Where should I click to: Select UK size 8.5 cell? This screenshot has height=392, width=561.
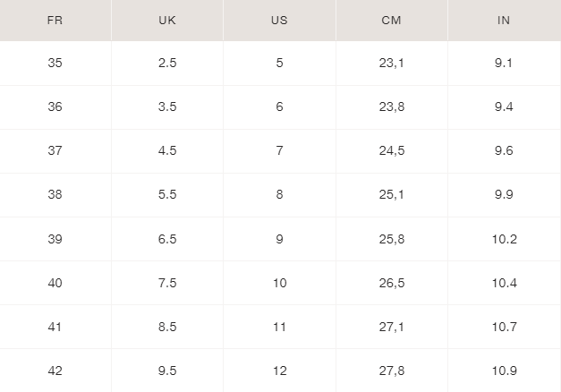[167, 327]
